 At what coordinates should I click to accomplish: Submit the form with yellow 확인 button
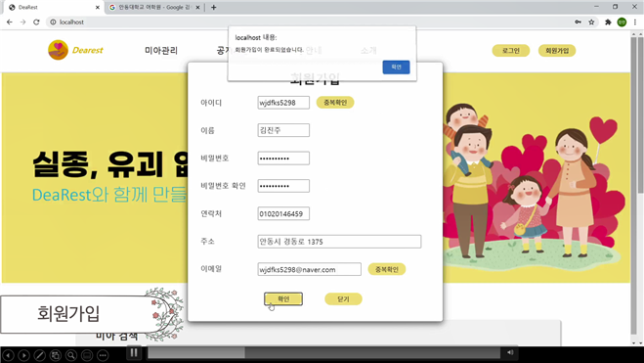pos(283,298)
